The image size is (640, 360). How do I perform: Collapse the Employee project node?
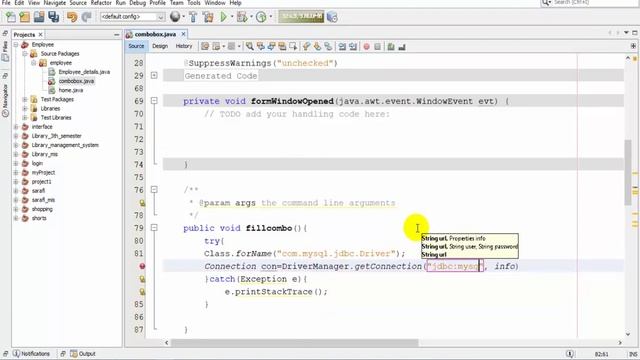click(x=16, y=44)
